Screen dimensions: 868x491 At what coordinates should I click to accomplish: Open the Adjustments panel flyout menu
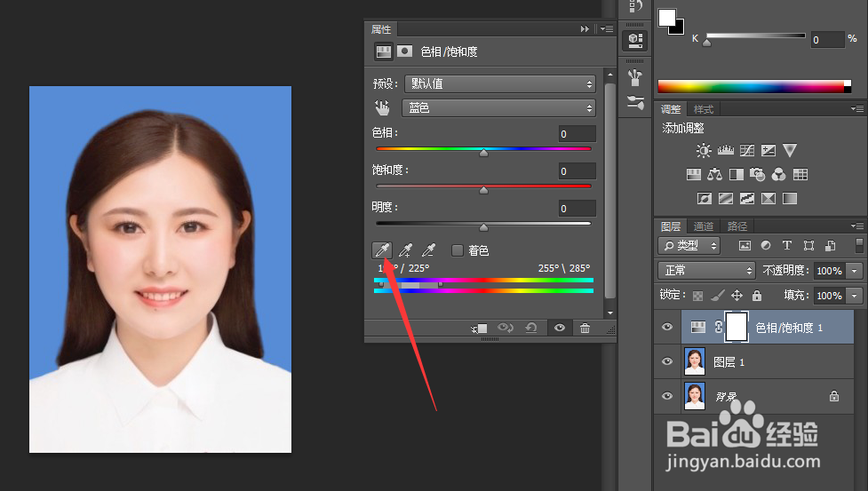point(857,109)
